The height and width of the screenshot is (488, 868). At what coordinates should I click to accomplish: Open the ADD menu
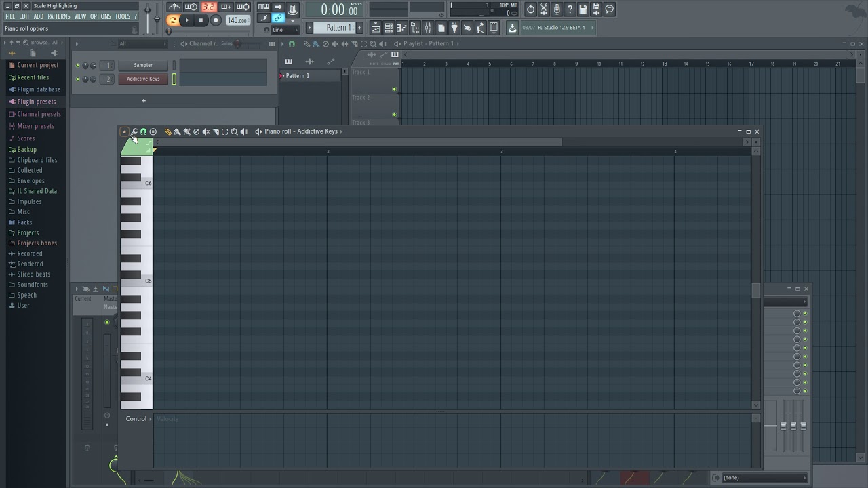39,16
